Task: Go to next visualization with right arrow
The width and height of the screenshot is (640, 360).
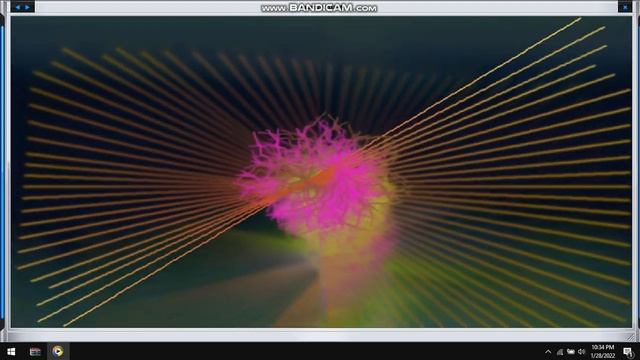Action: click(x=27, y=7)
